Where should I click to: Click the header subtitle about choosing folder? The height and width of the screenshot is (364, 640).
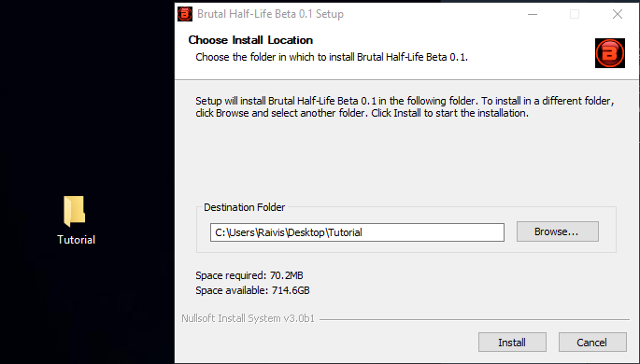click(x=332, y=57)
